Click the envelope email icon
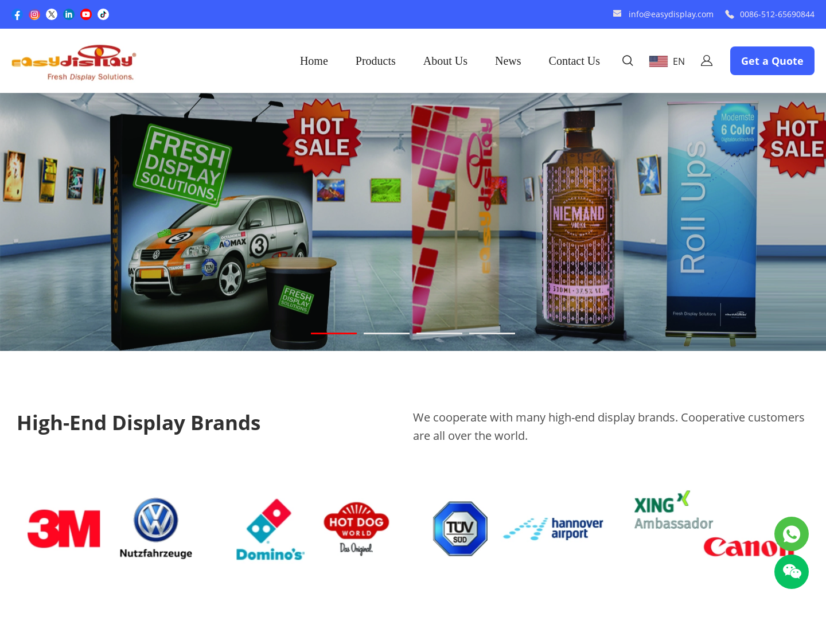Viewport: 826px width, 644px height. pos(617,14)
